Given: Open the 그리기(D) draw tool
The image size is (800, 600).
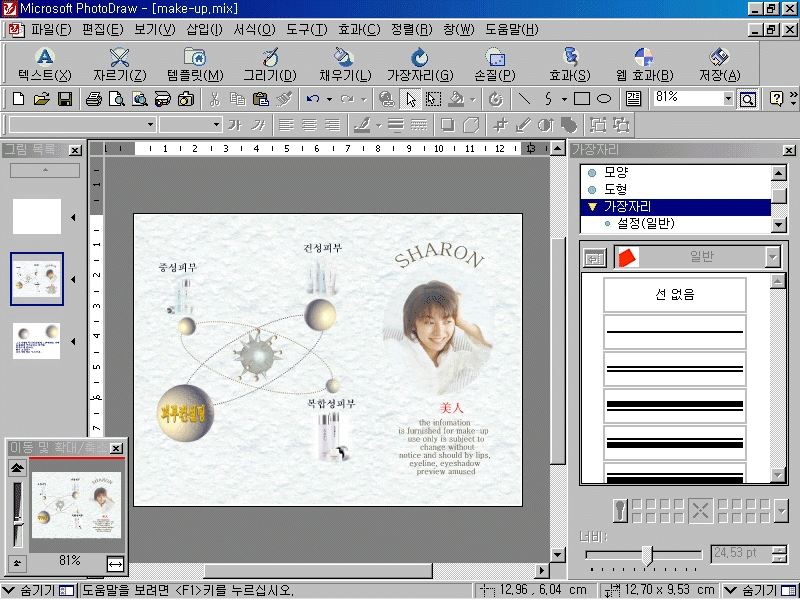Looking at the screenshot, I should click(270, 65).
